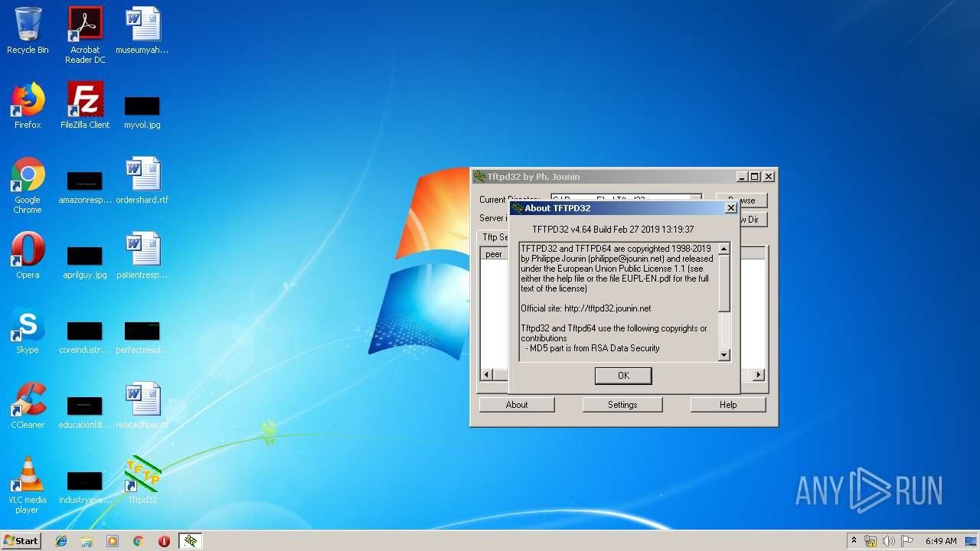Select the ordershard.rtf document icon
This screenshot has width=980, height=551.
pos(142,181)
